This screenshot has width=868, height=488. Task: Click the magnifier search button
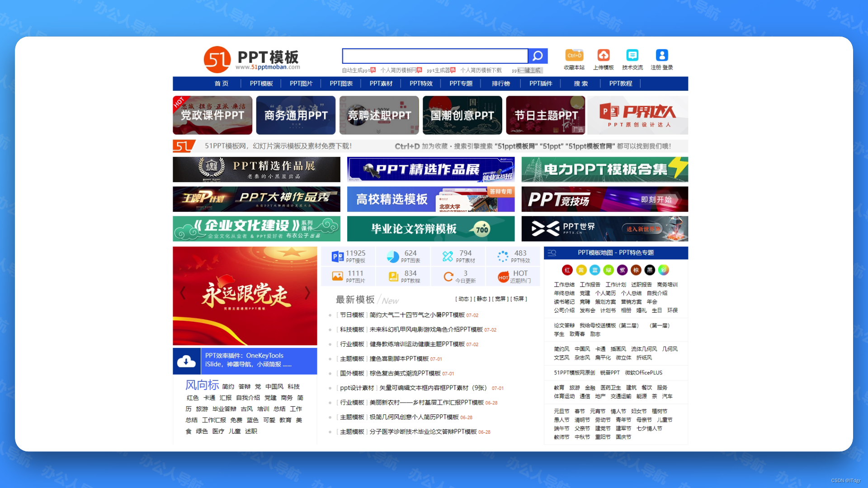pos(538,56)
